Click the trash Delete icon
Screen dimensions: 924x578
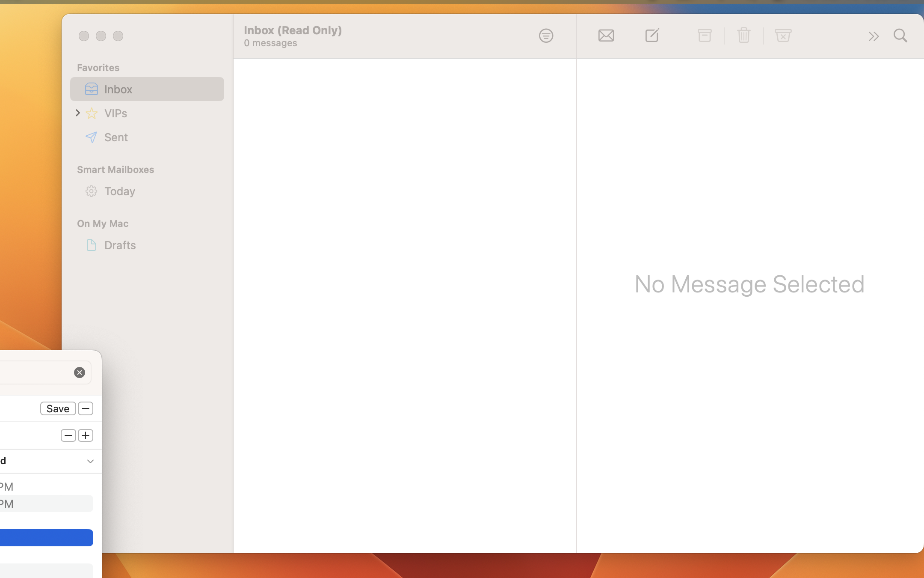point(743,36)
